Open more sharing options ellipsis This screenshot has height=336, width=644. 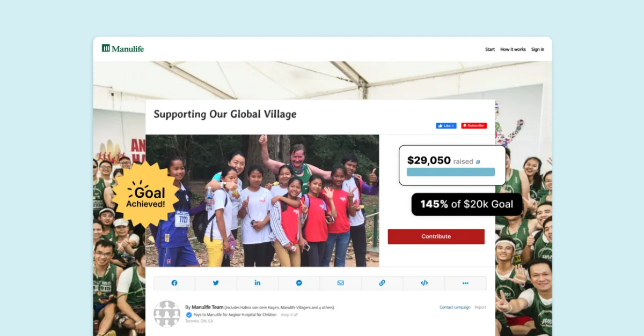465,283
